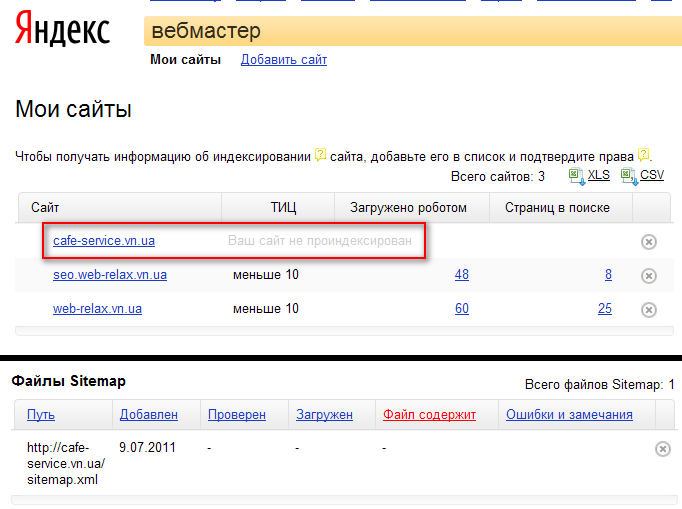Sort Sitemap files by Добавлен
The height and width of the screenshot is (509, 682).
[149, 415]
